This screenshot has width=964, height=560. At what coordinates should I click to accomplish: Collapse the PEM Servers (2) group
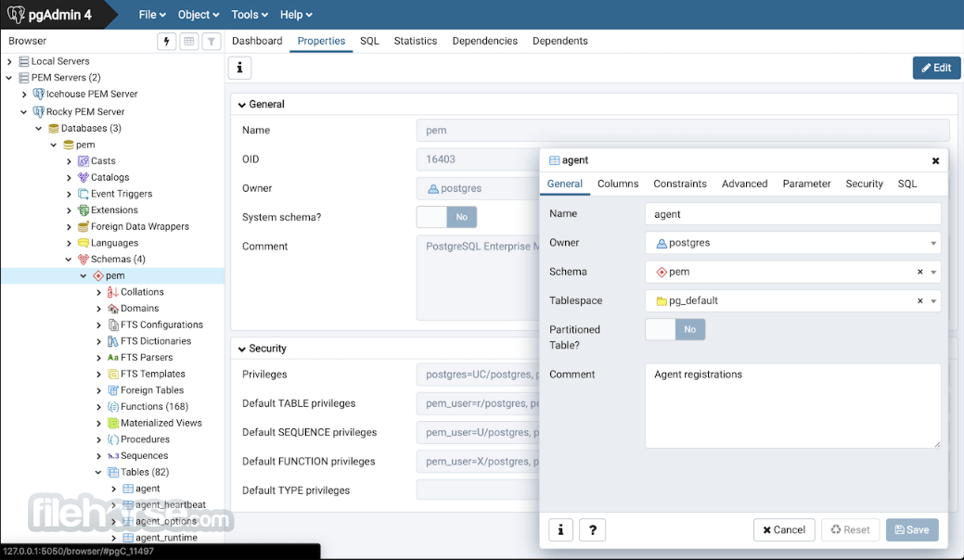[x=9, y=78]
